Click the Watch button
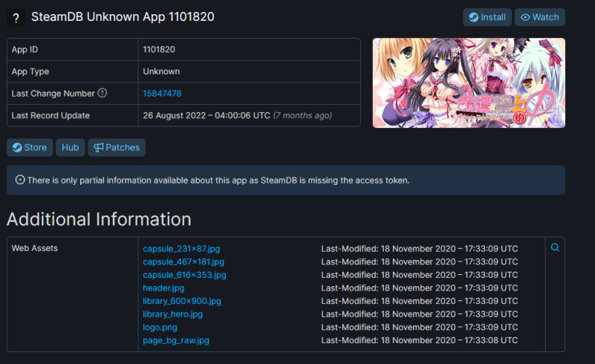The image size is (595, 364). click(539, 18)
